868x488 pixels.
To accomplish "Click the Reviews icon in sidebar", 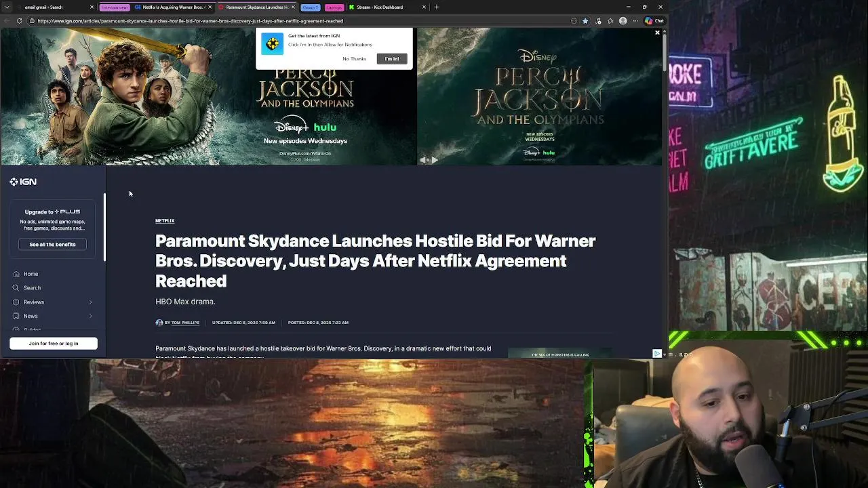I will coord(16,302).
